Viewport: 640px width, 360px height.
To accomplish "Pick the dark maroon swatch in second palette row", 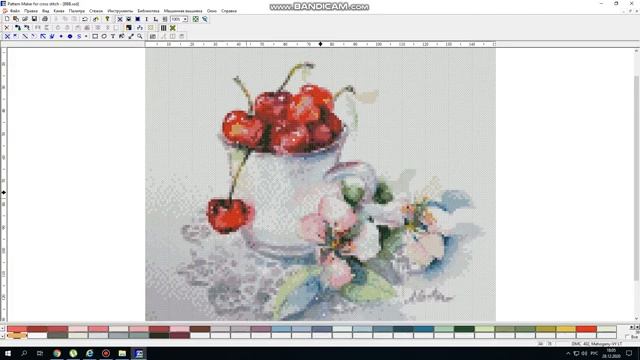I will [x=180, y=336].
